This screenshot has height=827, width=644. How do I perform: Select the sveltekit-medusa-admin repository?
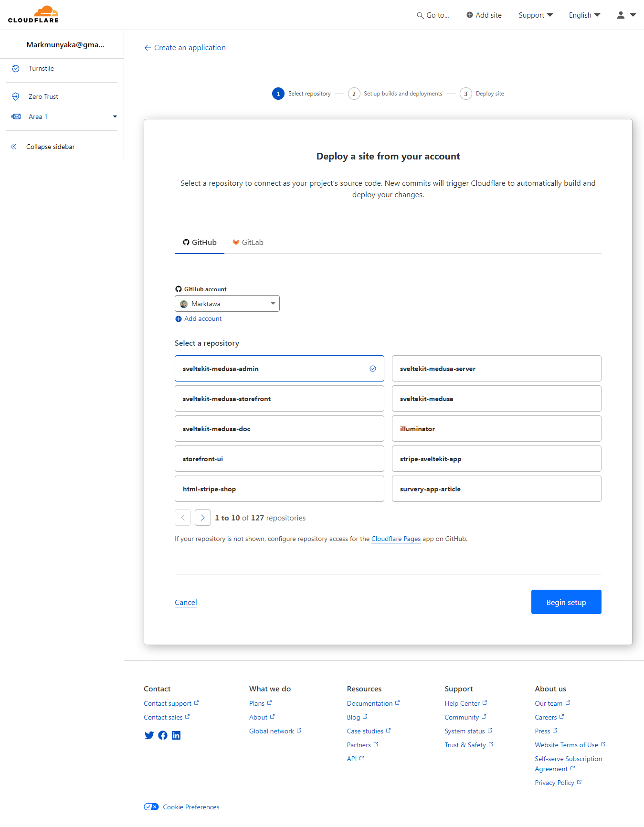[x=279, y=368]
